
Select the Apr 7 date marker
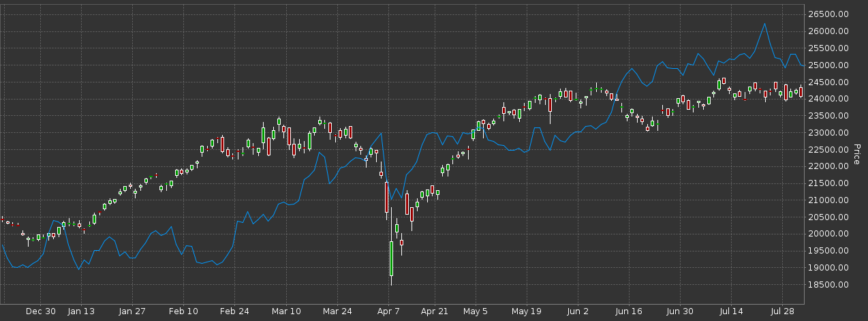click(x=390, y=312)
